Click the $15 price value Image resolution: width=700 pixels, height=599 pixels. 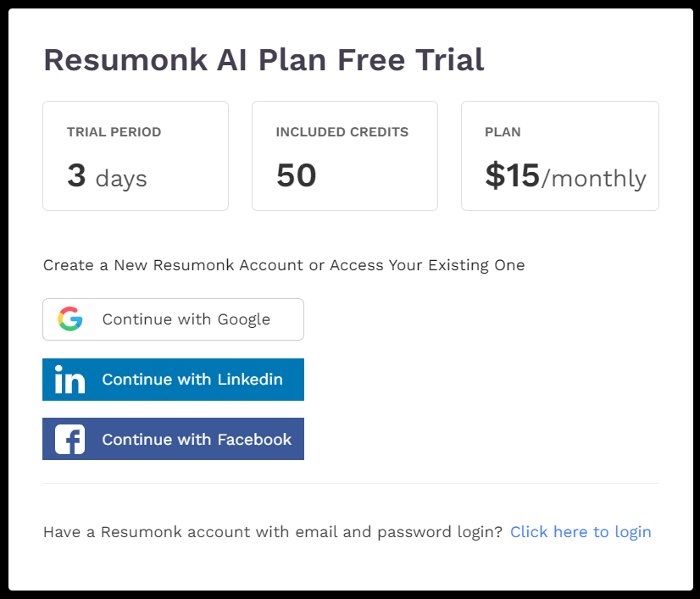click(x=513, y=175)
